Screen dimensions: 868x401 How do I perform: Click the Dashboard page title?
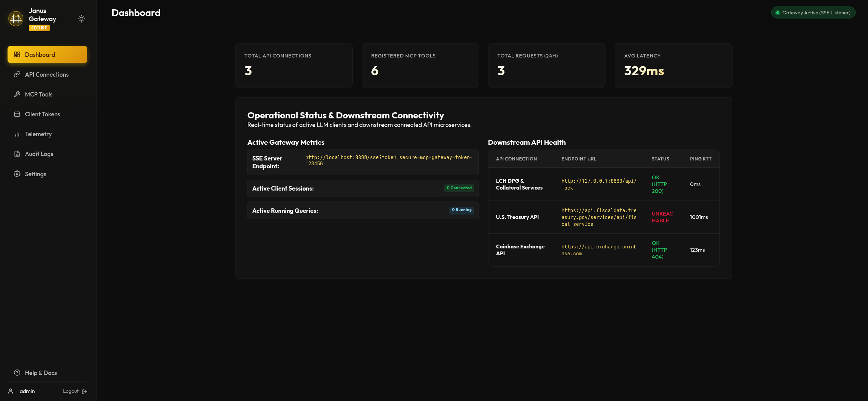tap(136, 13)
